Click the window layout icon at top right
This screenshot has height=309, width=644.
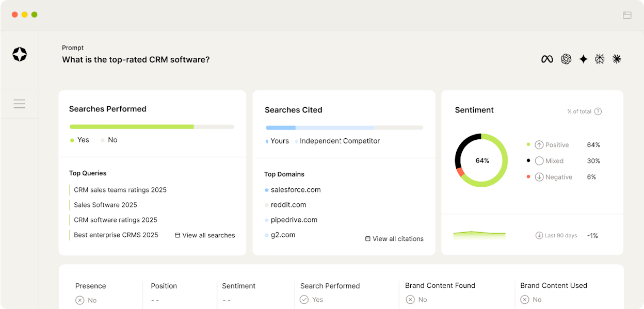(627, 15)
